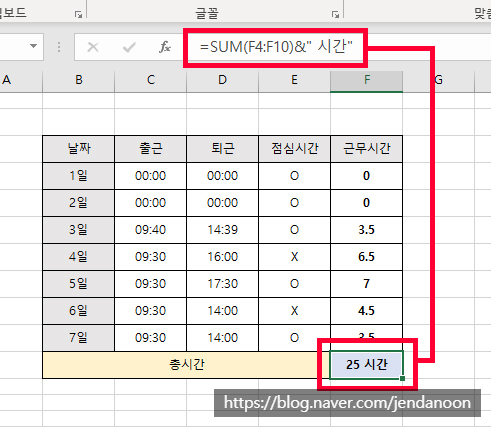Click the 09:40 start time cell
Viewport: 491px width, 427px height.
(151, 230)
